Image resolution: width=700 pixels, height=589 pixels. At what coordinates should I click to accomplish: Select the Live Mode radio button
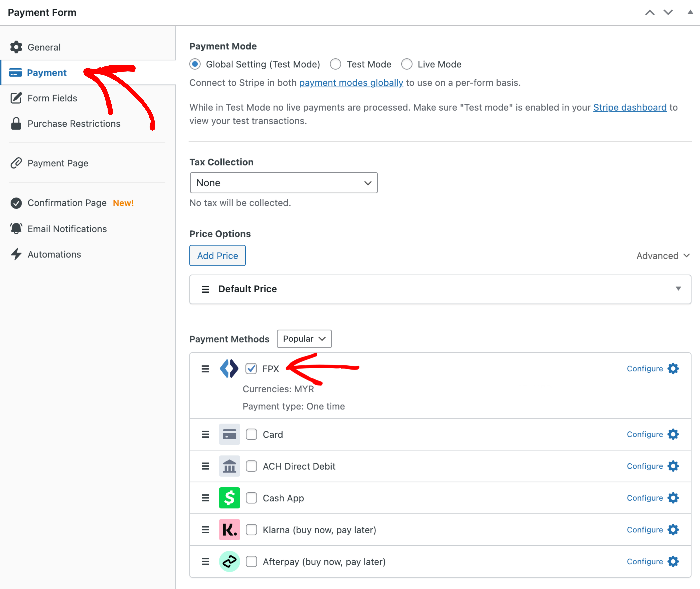pyautogui.click(x=407, y=64)
